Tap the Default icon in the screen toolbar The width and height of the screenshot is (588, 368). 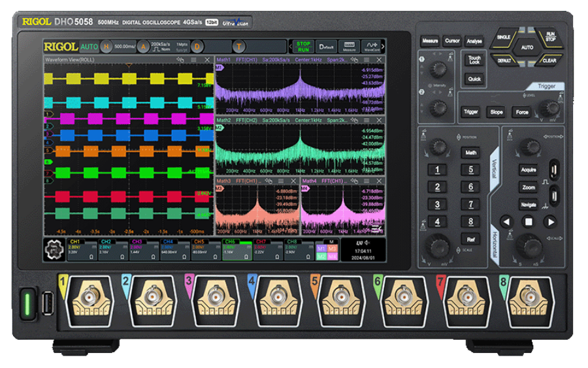327,47
